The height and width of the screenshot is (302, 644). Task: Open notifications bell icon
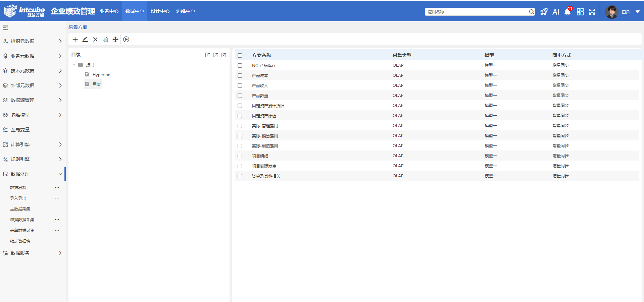pos(567,12)
